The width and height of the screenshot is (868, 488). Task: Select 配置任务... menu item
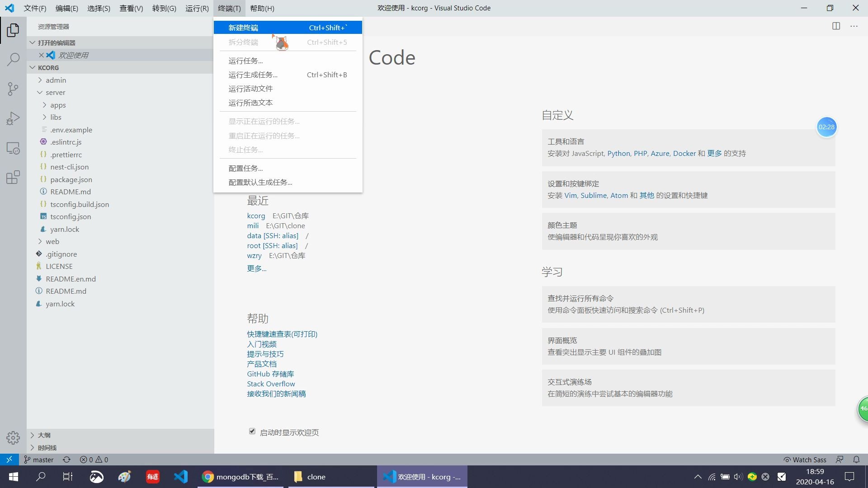click(288, 168)
